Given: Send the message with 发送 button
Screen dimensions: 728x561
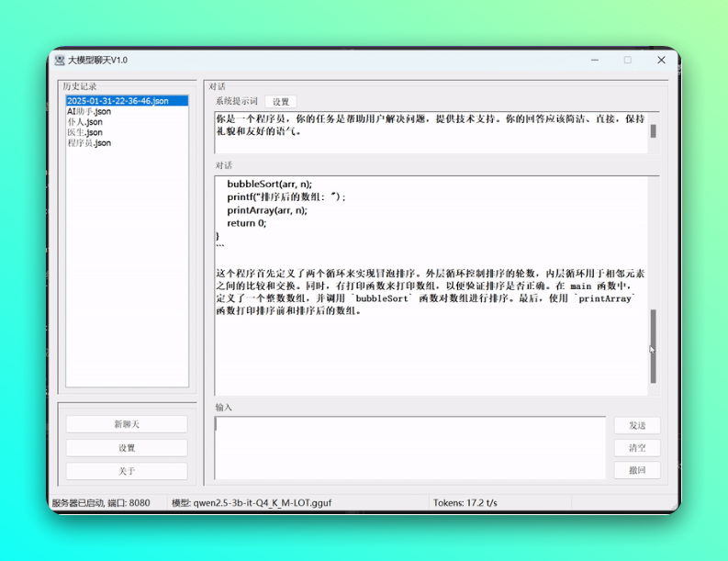Looking at the screenshot, I should [637, 425].
